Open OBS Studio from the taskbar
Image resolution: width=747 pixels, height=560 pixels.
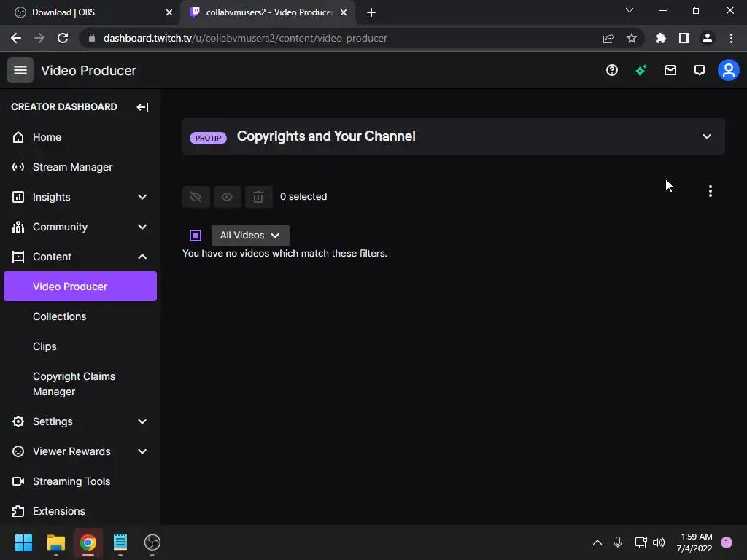tap(152, 542)
